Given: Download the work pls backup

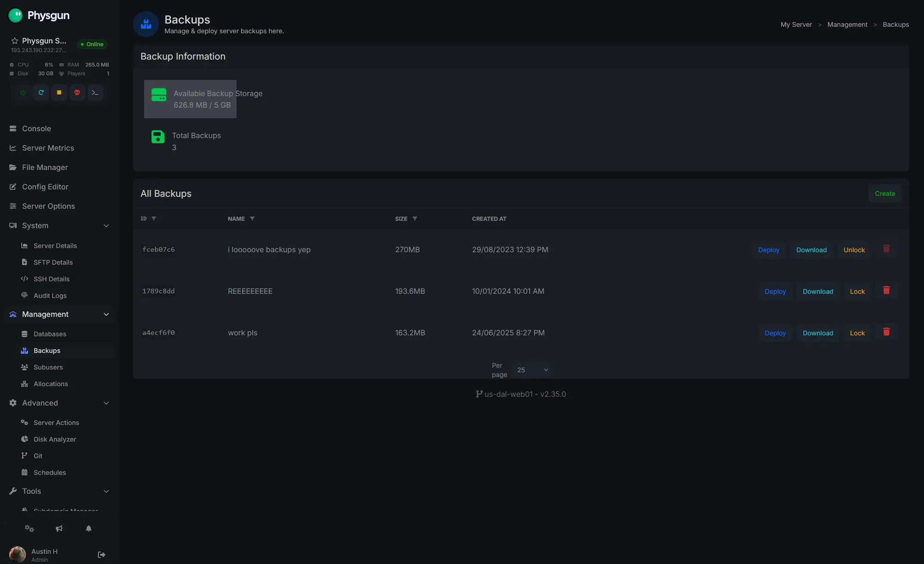Looking at the screenshot, I should pyautogui.click(x=818, y=333).
